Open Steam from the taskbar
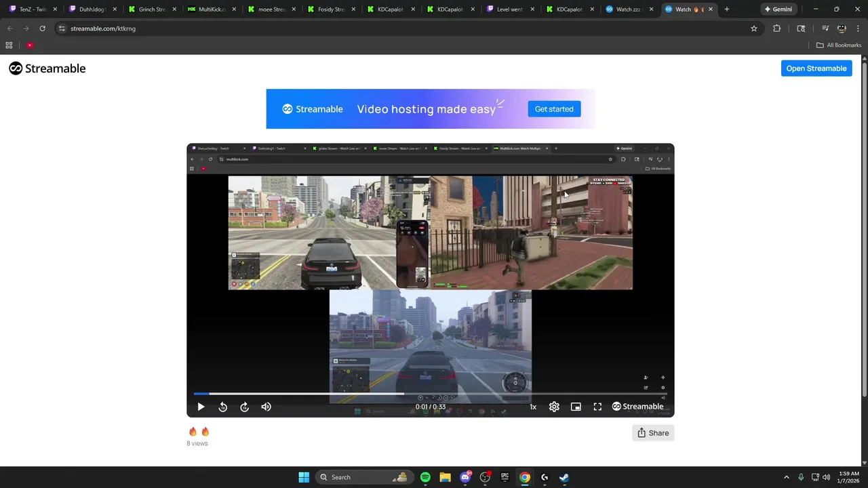The width and height of the screenshot is (868, 488). pos(564,477)
